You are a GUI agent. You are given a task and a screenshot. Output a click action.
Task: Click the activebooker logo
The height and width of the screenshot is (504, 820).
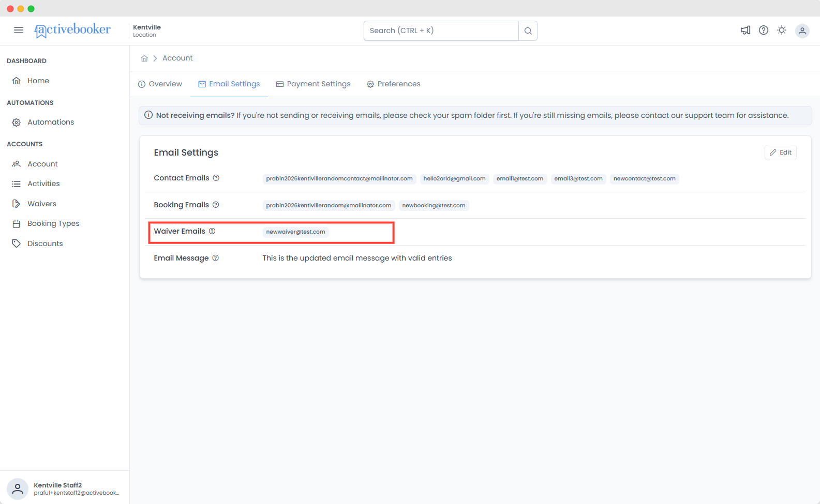(72, 30)
